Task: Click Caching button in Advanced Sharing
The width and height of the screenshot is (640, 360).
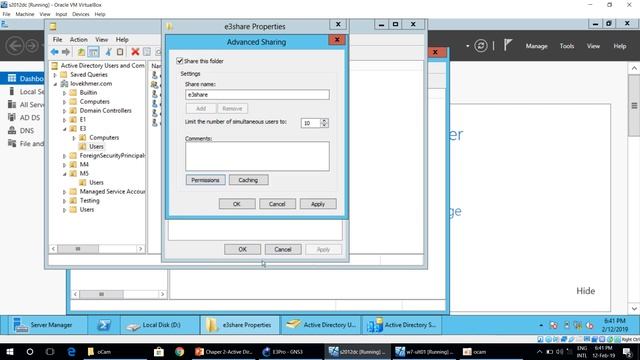Action: point(248,180)
